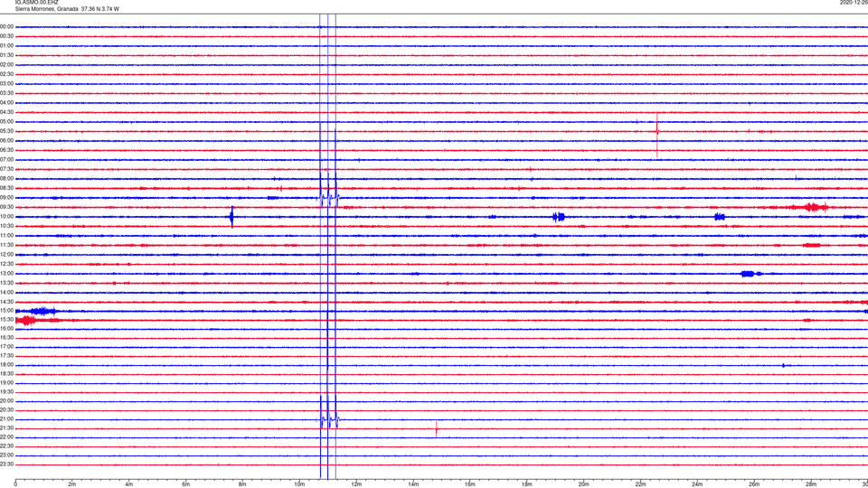This screenshot has height=488, width=868.
Task: Select the 12:00 row label
Action: [x=6, y=255]
